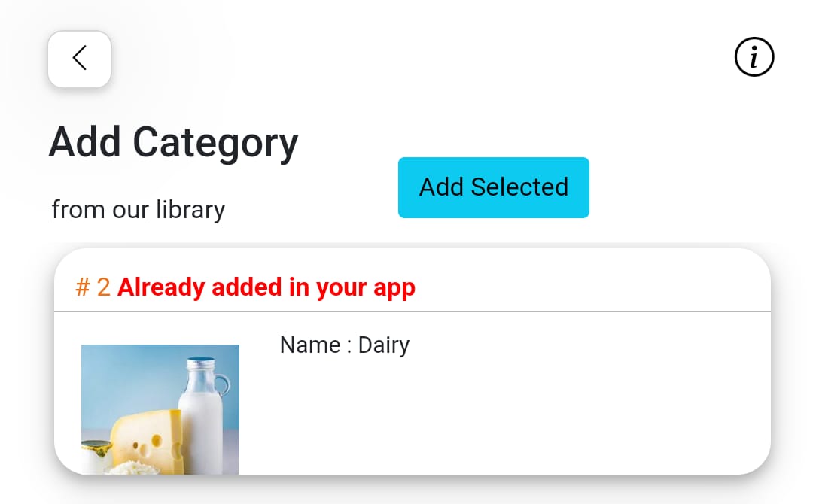
Task: Select the Dairy card's empty white area
Action: (x=519, y=414)
